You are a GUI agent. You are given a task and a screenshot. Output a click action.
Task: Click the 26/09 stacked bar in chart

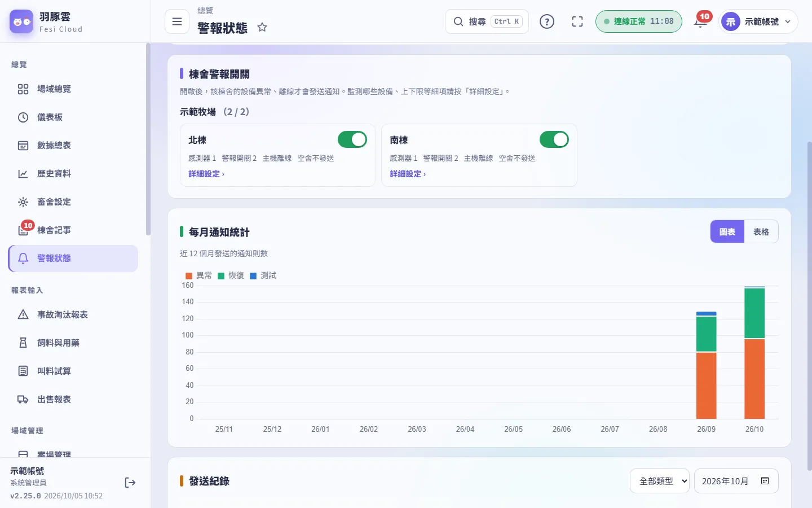coord(707,365)
